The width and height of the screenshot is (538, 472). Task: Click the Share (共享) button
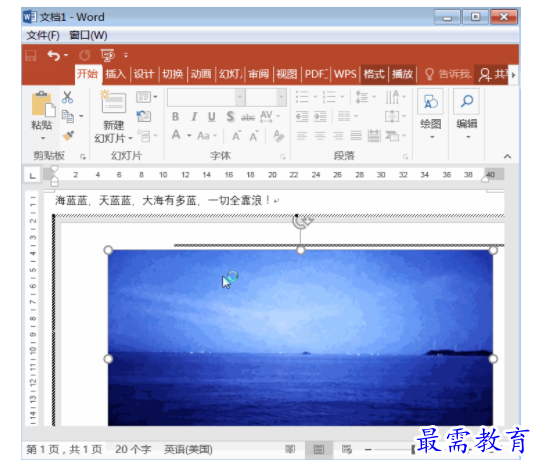click(493, 74)
